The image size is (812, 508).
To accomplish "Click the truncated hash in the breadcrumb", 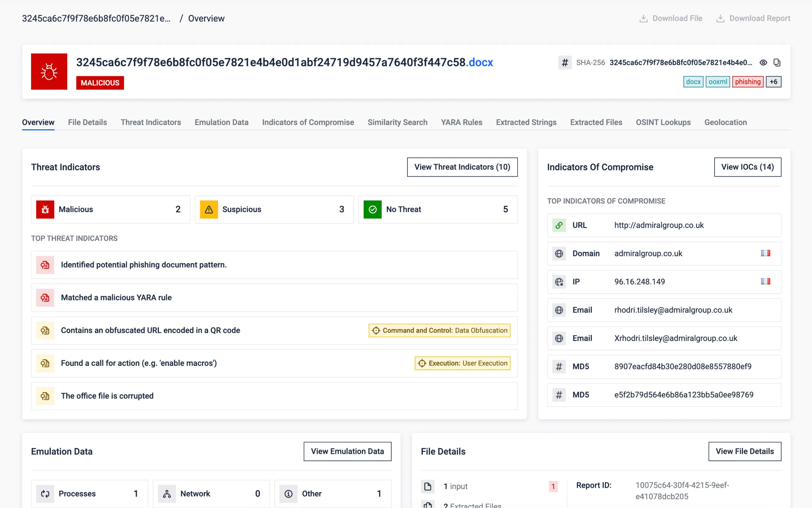I will (96, 18).
